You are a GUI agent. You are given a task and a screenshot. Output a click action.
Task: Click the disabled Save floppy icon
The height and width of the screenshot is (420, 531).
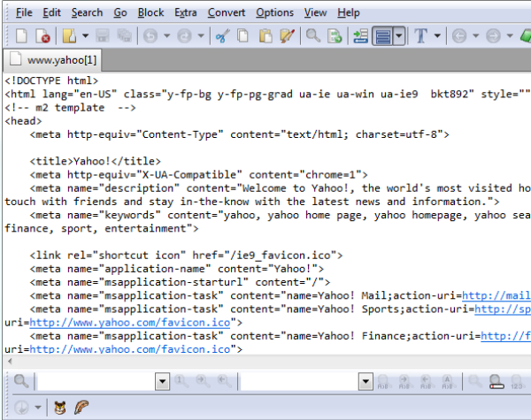click(x=103, y=36)
